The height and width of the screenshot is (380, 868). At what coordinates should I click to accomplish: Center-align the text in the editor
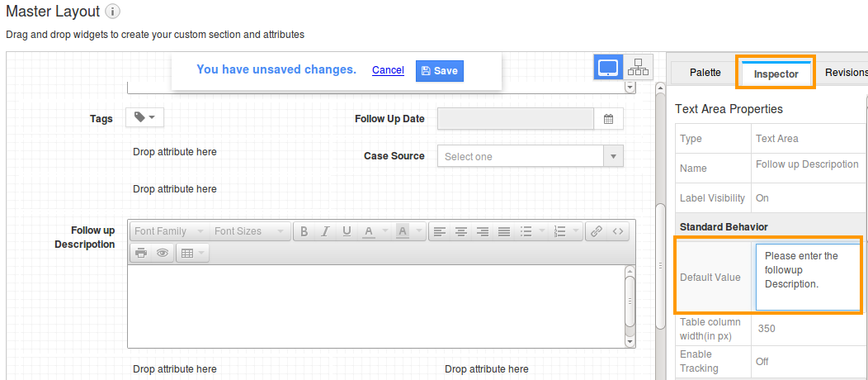click(462, 231)
